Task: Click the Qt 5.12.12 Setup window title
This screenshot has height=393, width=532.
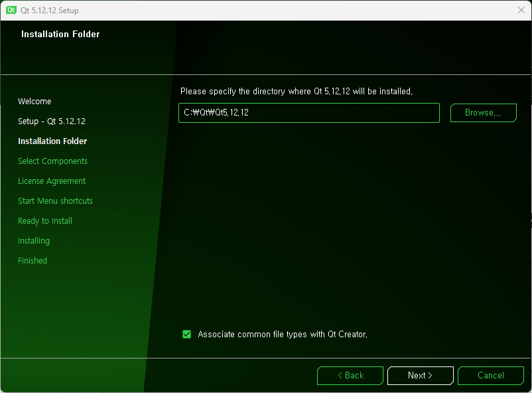Action: pos(50,11)
